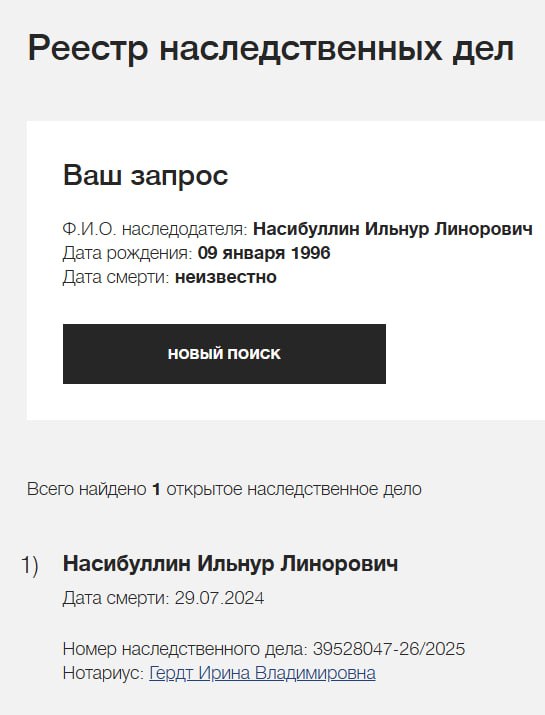This screenshot has width=545, height=715.
Task: Click the result number 1) marker
Action: pos(30,565)
